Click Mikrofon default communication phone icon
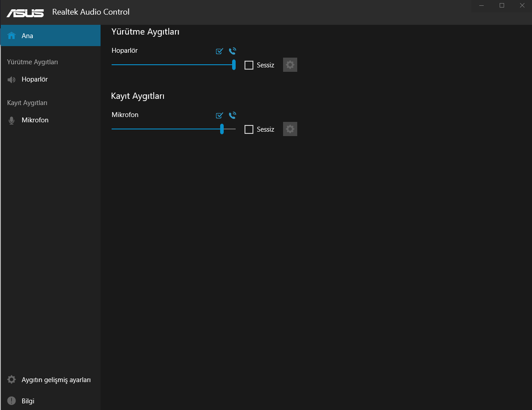532x410 pixels. click(x=233, y=115)
